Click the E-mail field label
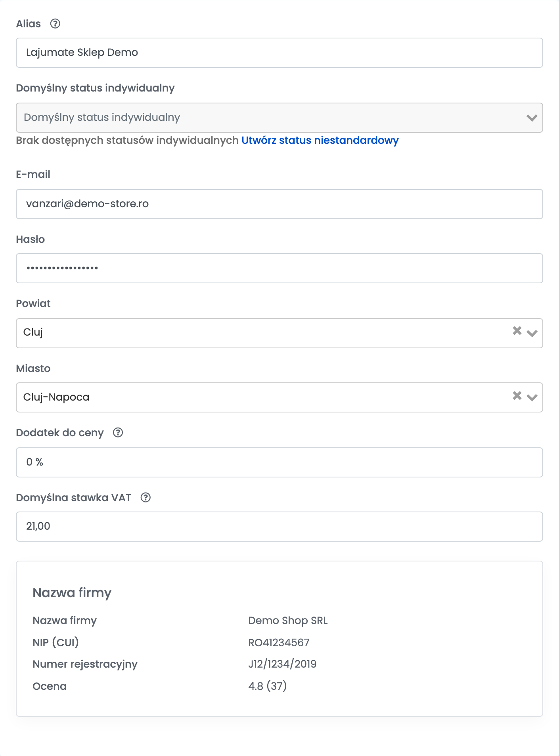Viewport: 559px width, 756px height. 33,174
